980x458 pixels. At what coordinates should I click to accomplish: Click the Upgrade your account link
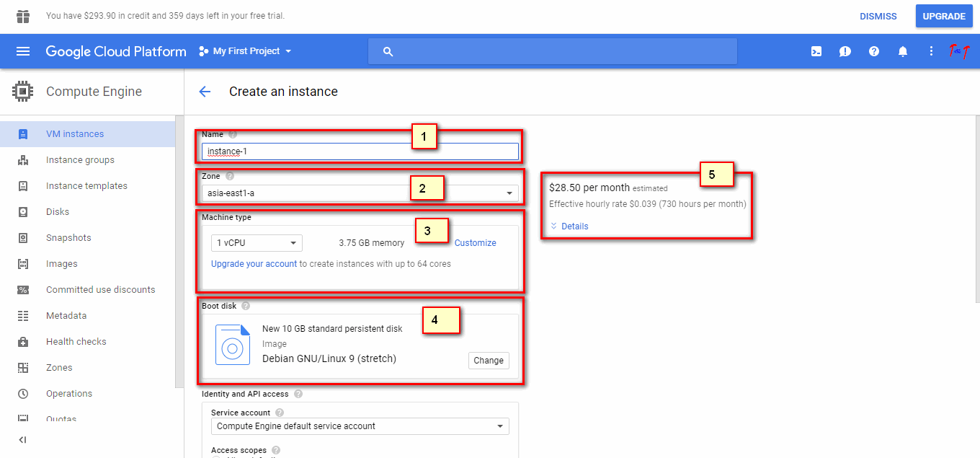pyautogui.click(x=254, y=264)
